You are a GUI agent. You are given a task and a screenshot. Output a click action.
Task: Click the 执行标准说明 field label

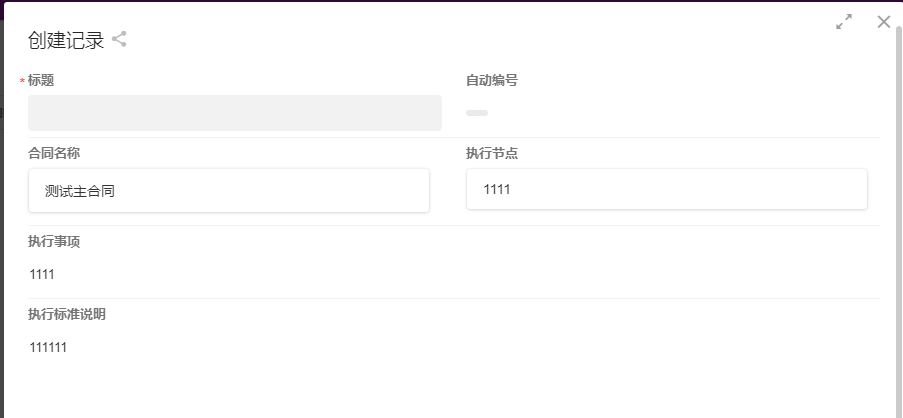[x=67, y=314]
